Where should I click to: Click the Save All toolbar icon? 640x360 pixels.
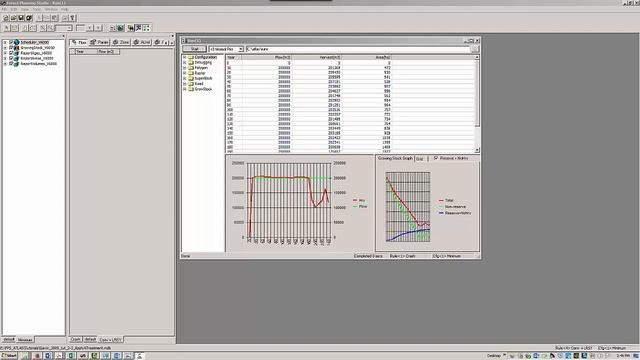(29, 18)
